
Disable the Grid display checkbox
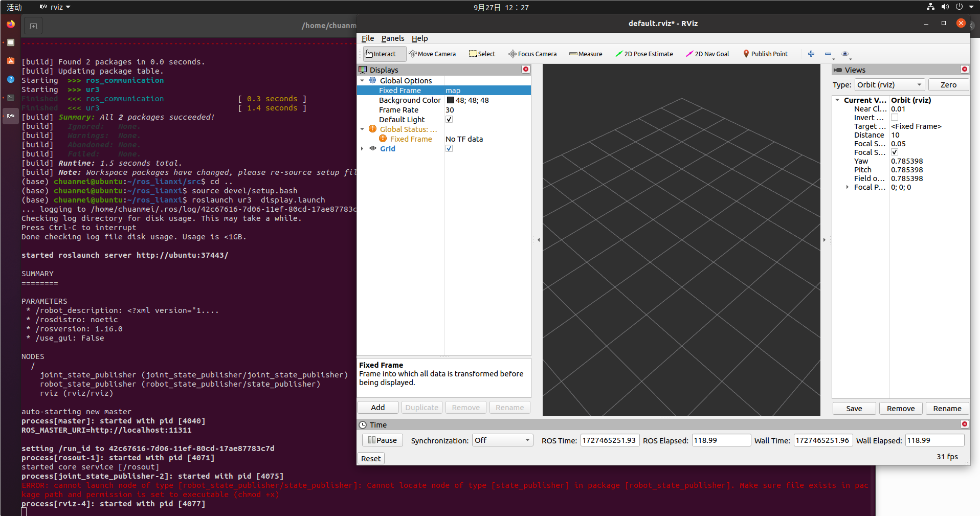click(x=449, y=148)
